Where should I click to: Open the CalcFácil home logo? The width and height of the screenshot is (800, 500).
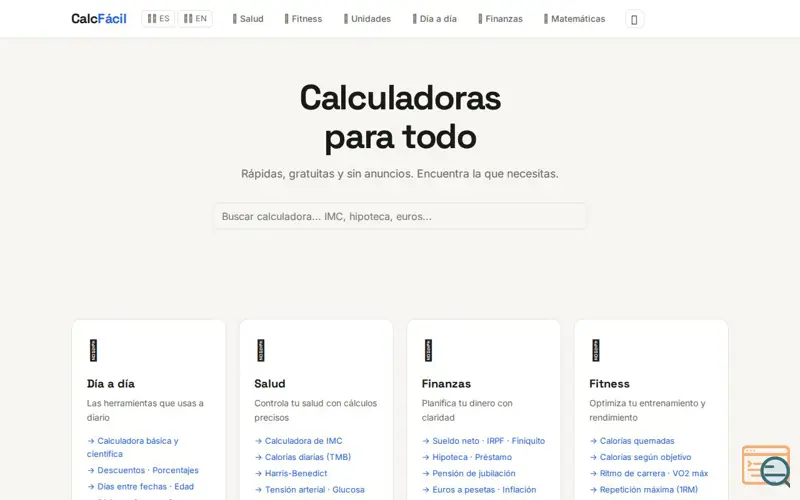point(98,19)
